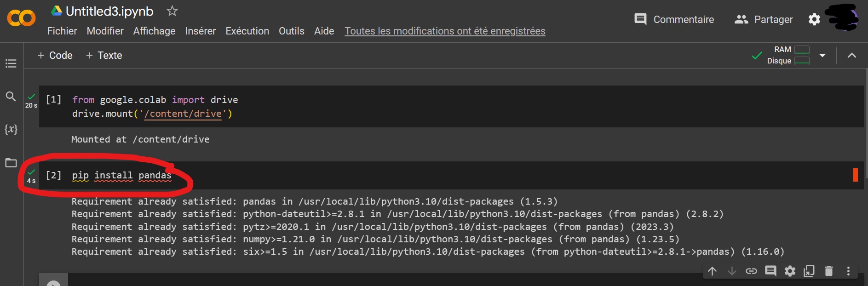The width and height of the screenshot is (868, 286).
Task: Add a new Code cell
Action: 55,55
